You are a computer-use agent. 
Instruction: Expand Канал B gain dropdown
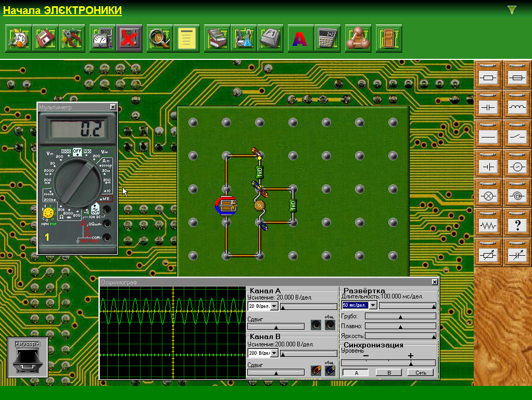tap(274, 354)
